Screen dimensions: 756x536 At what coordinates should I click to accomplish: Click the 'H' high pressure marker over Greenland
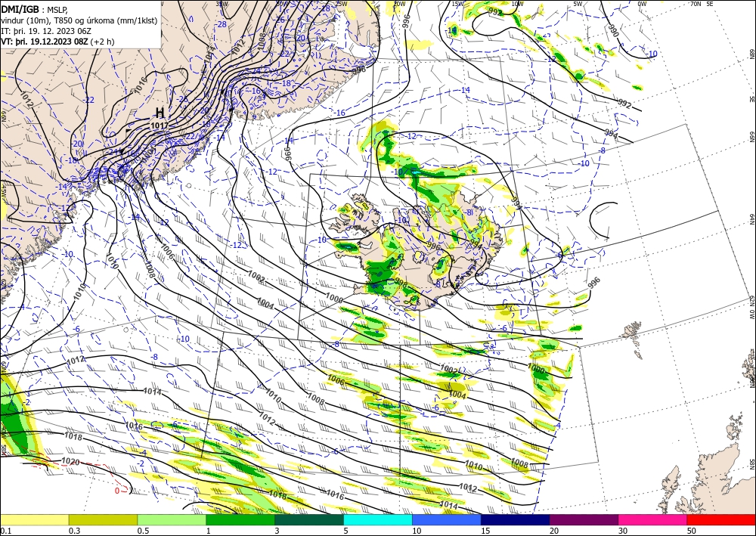160,113
